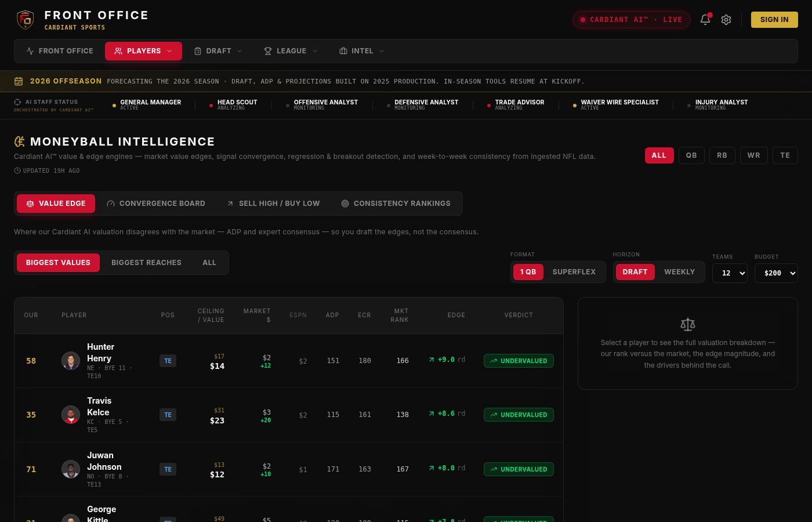This screenshot has height=522, width=812.
Task: Click the Front Office shield logo
Action: [25, 20]
